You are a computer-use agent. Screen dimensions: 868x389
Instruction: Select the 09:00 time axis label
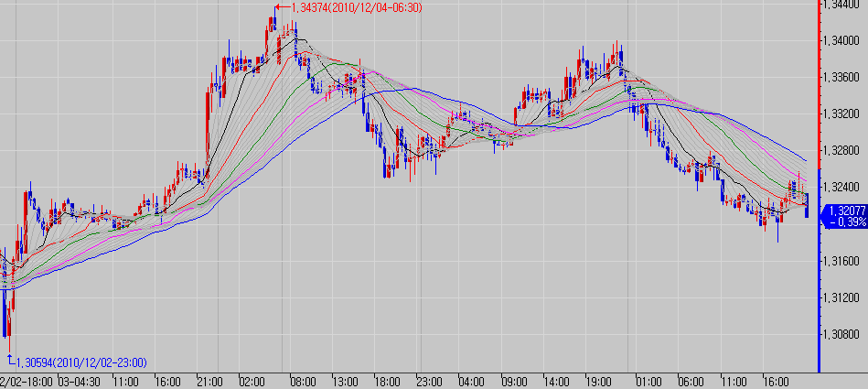click(516, 381)
